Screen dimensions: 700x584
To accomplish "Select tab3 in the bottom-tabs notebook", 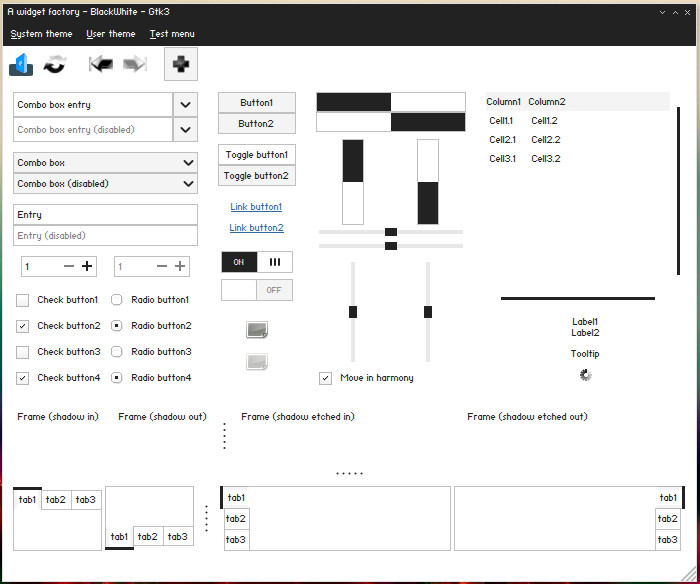I will 178,536.
